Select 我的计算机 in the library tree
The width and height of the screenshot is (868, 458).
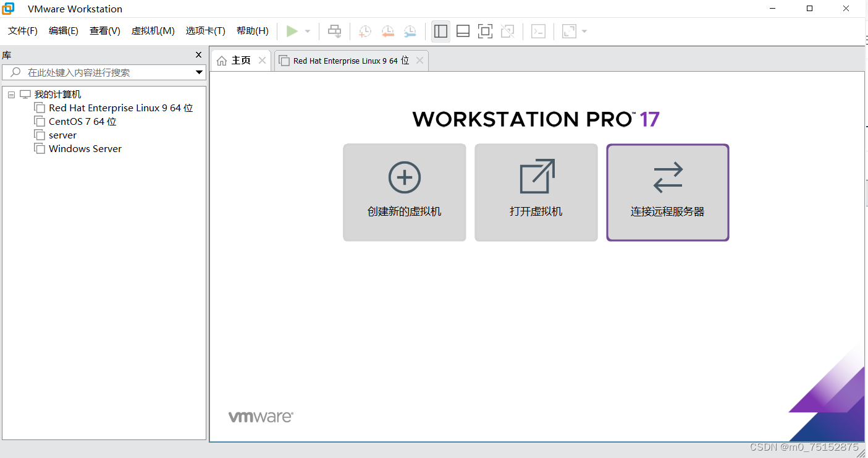(x=57, y=95)
